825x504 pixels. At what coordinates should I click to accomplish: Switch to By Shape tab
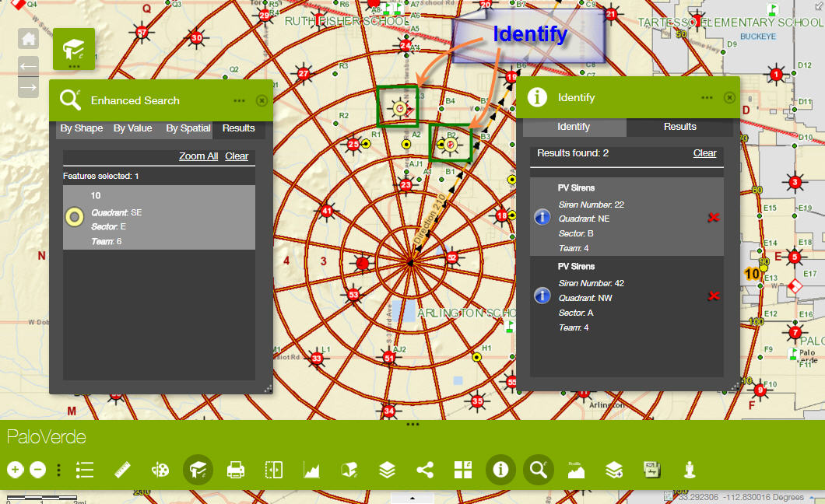point(82,128)
